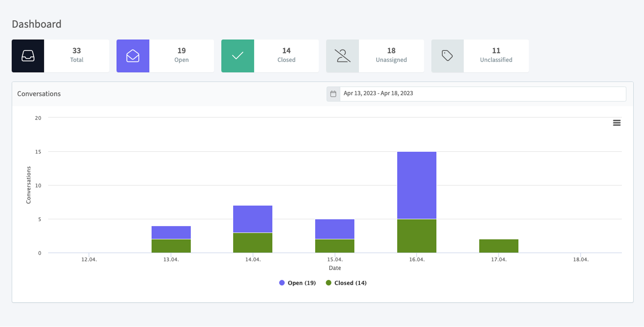Image resolution: width=644 pixels, height=327 pixels.
Task: Select the 18 Unassigned card
Action: pos(391,56)
